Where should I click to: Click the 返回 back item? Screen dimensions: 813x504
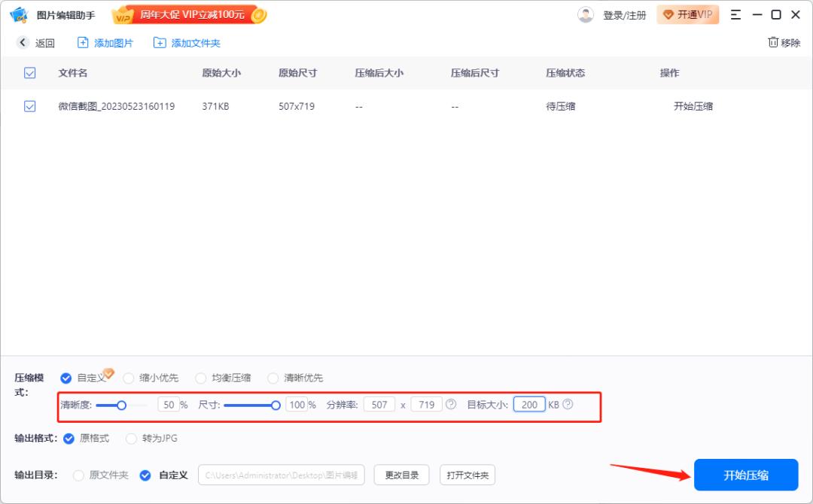coord(33,43)
